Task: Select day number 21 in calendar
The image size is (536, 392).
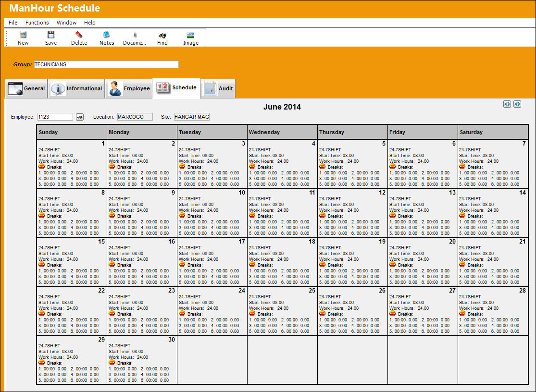Action: [523, 242]
